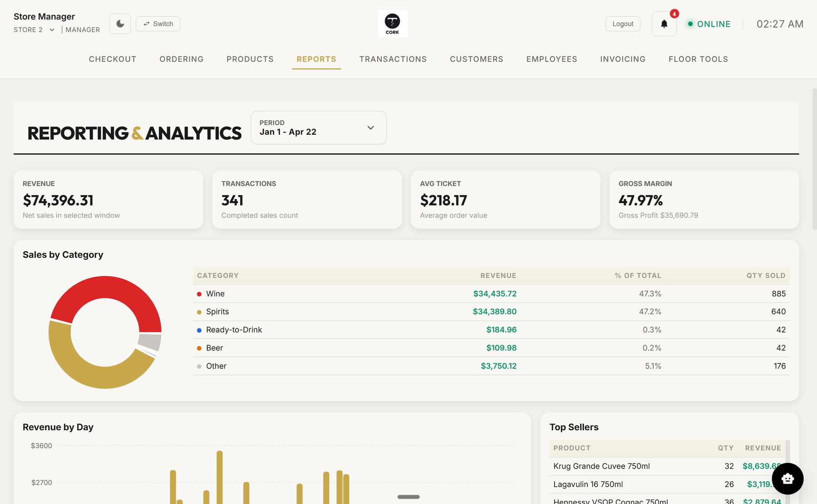Click the notification badge showing 4
This screenshot has width=817, height=504.
pyautogui.click(x=674, y=14)
